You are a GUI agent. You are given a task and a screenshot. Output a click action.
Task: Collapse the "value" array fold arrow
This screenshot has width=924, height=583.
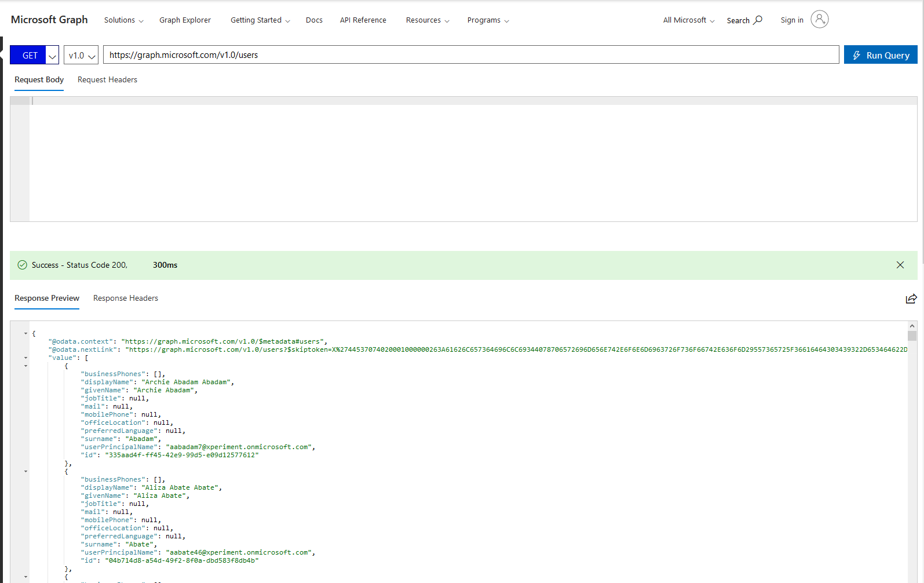pos(25,358)
